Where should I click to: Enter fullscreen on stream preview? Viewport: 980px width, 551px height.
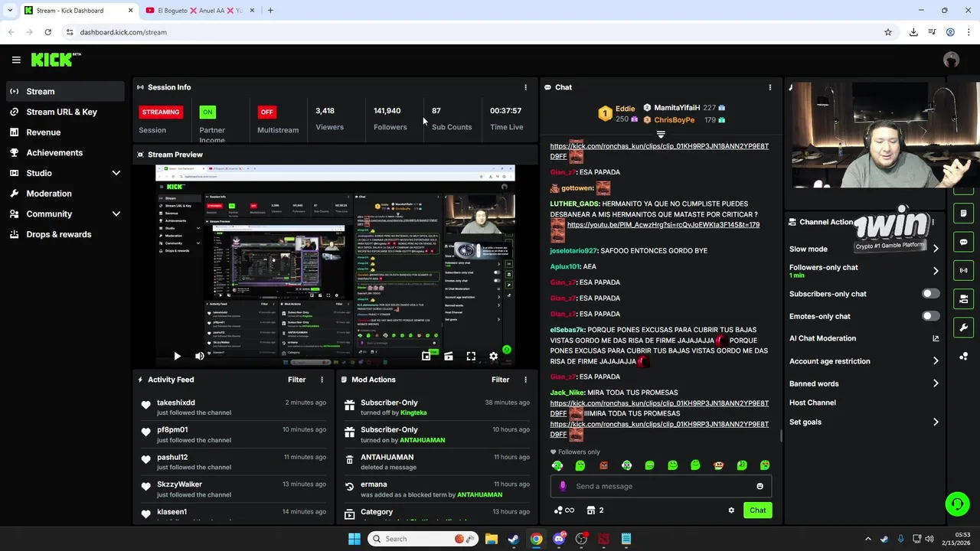pos(471,356)
